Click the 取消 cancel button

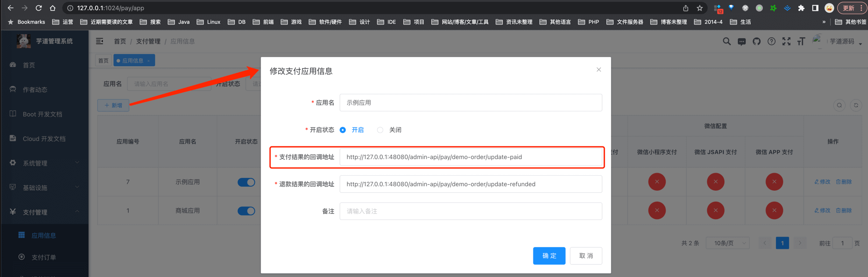pyautogui.click(x=586, y=256)
